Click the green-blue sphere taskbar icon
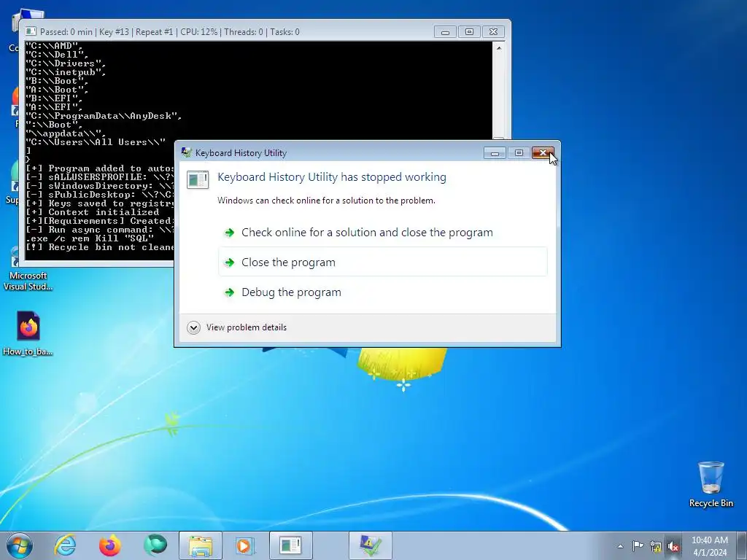747x560 pixels. coord(155,545)
